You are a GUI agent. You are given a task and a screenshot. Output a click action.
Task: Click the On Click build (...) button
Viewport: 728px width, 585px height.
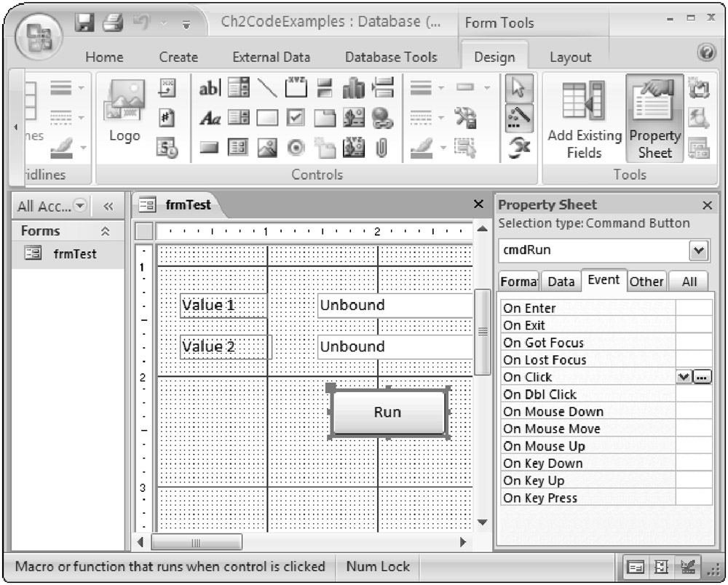702,377
